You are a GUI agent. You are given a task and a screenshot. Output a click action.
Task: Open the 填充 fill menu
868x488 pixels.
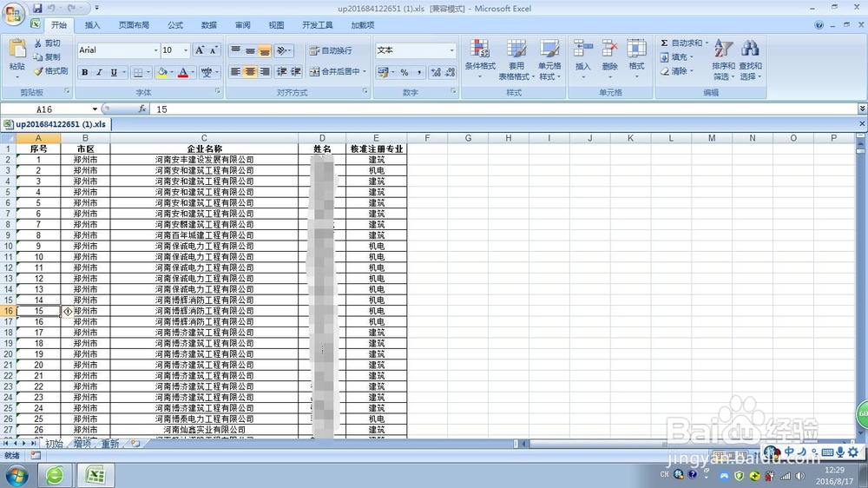(x=676, y=57)
